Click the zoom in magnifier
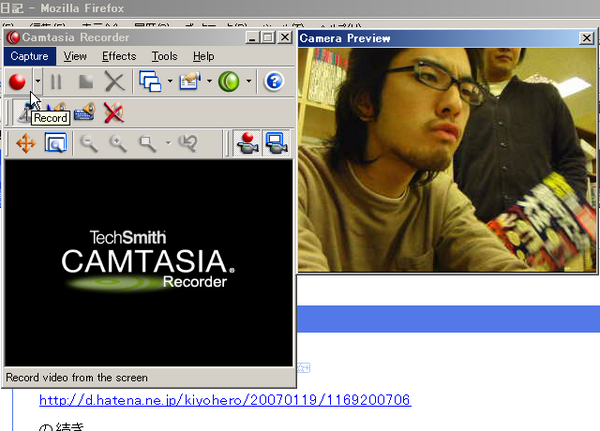This screenshot has width=600, height=431. tap(118, 144)
